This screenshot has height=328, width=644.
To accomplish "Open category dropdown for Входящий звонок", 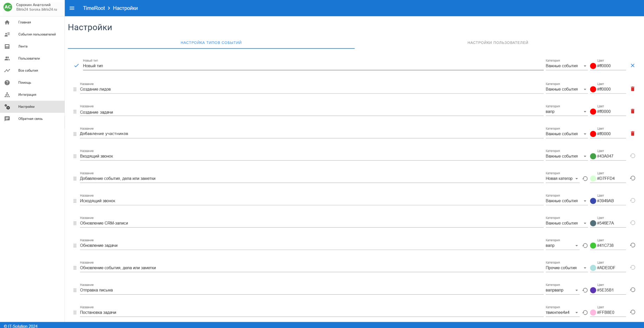I will coord(566,156).
